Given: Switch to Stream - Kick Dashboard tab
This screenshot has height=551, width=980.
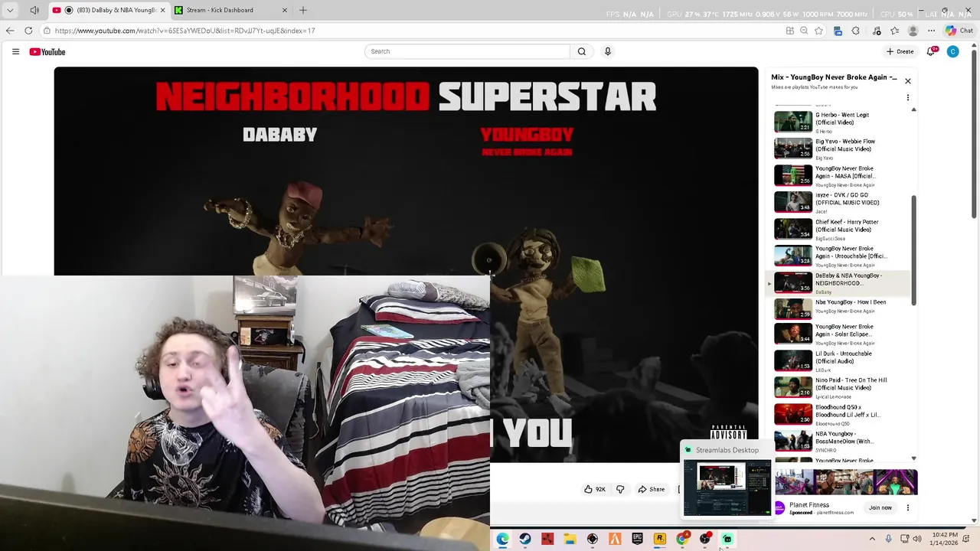Looking at the screenshot, I should pos(230,10).
